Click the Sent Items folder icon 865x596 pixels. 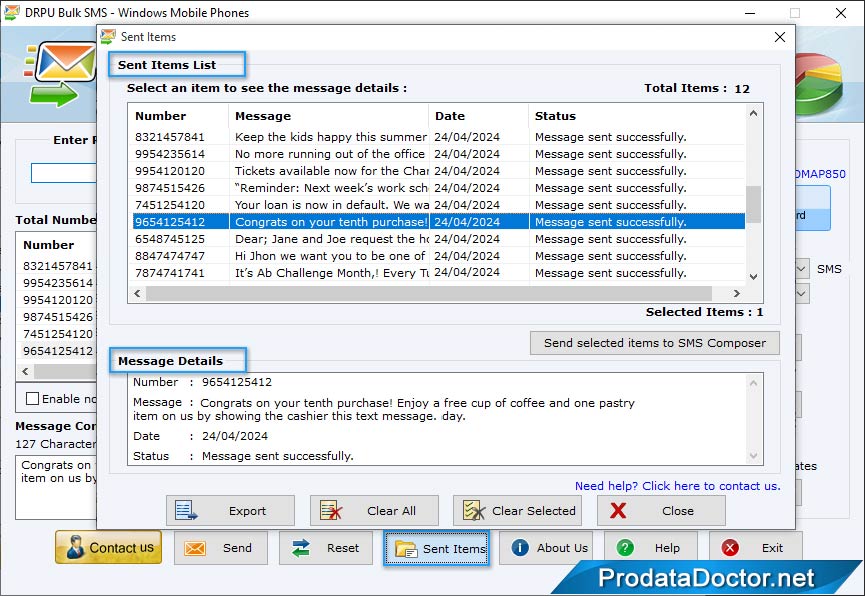[405, 549]
